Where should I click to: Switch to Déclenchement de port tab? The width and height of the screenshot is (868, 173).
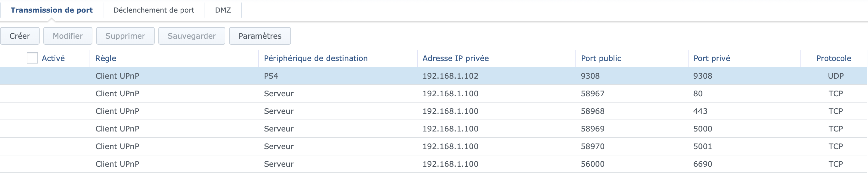(x=154, y=10)
